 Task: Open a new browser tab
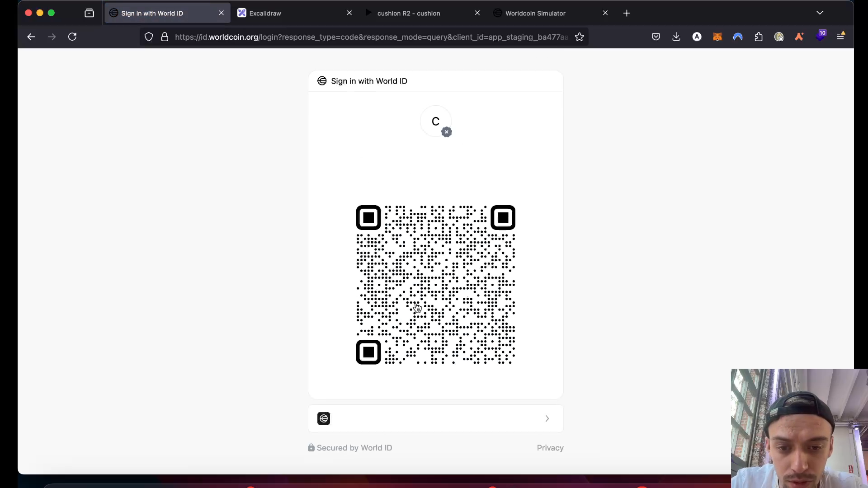pyautogui.click(x=627, y=13)
